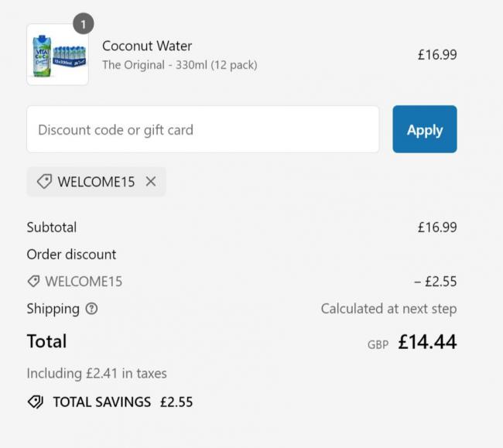Click the discount amount minus £2.55
This screenshot has height=448, width=503.
436,282
